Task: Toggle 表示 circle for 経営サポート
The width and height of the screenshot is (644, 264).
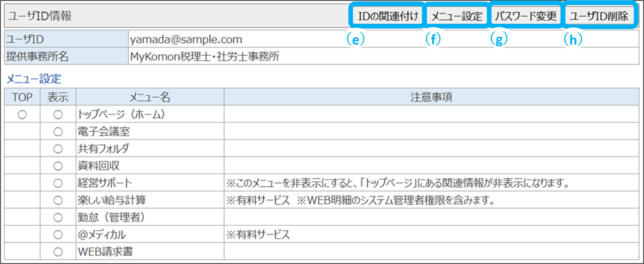Action: [x=58, y=183]
